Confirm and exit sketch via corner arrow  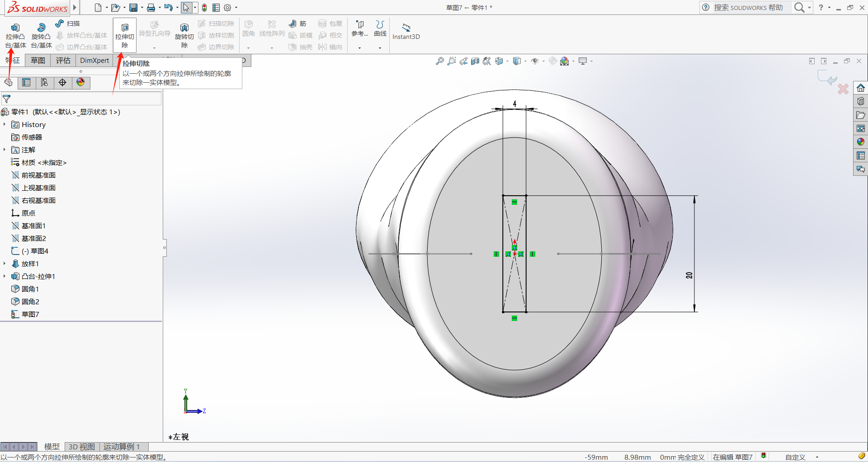827,78
